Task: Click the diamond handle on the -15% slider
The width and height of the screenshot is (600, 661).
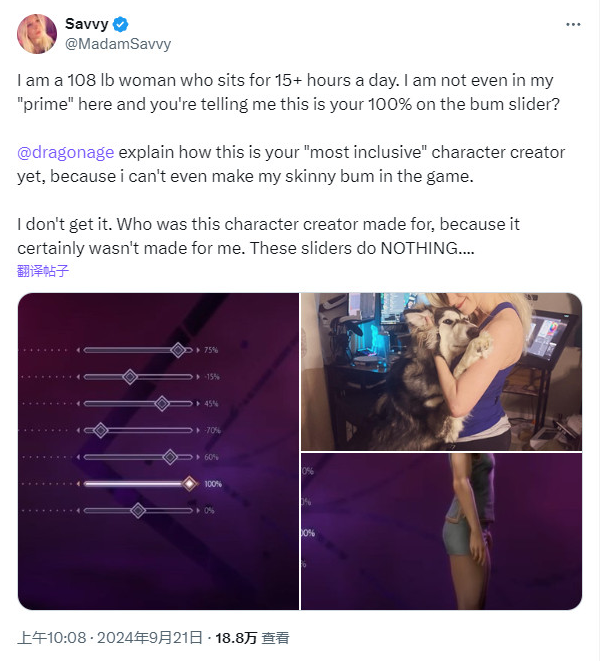Action: point(129,377)
